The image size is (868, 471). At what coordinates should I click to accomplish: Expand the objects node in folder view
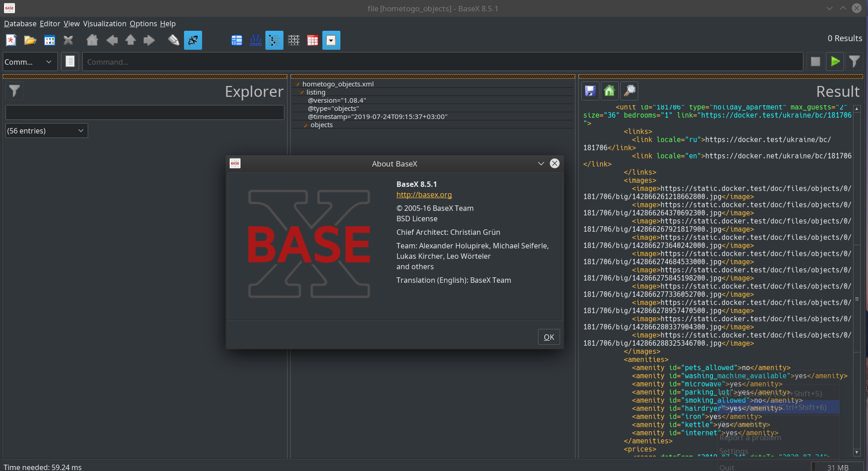(x=306, y=125)
